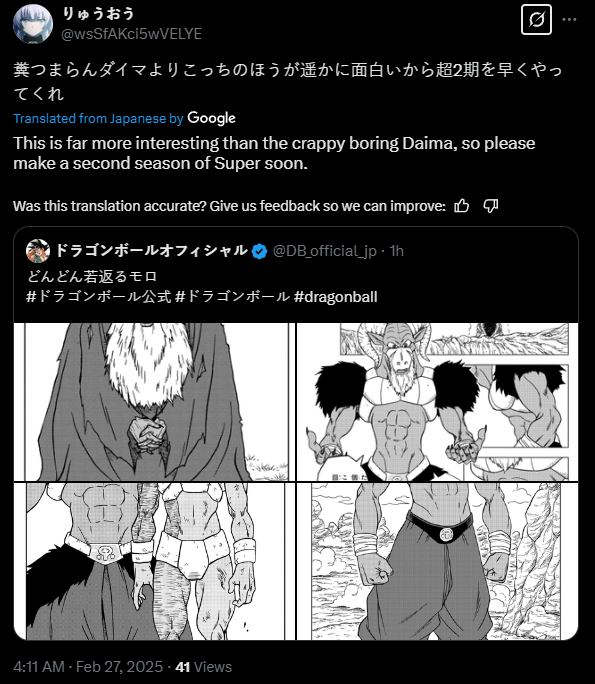Open the ドラゴンボールオフィシャル account name

coord(151,250)
